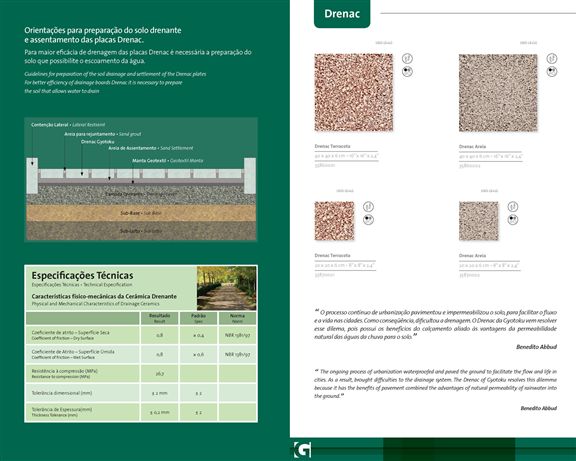576x461 pixels.
Task: Click the 'Areia para rejuntamento' diagram label
Action: click(90, 134)
